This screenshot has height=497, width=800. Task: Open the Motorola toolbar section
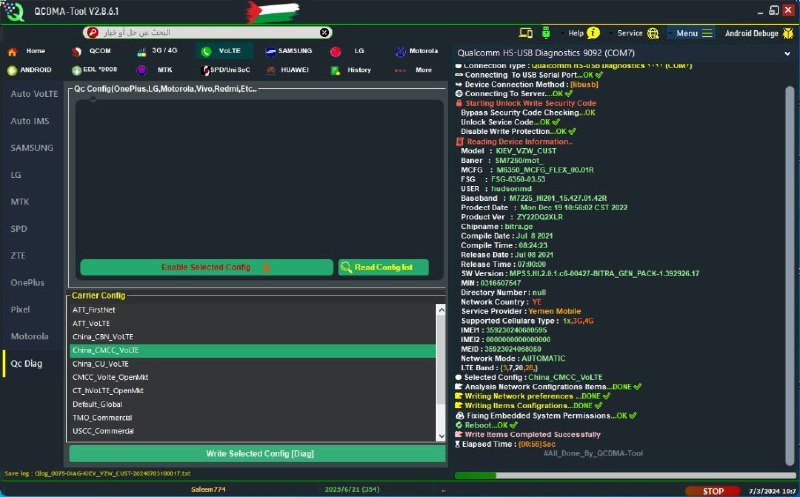(417, 51)
